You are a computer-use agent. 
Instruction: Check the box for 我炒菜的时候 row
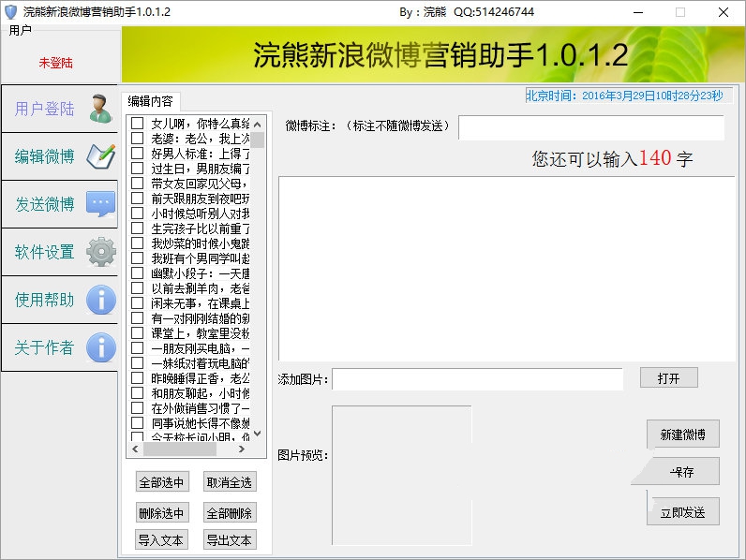tap(138, 243)
